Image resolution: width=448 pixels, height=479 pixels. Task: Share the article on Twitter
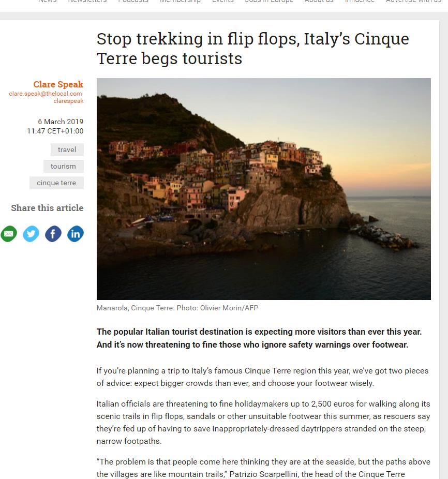point(31,234)
